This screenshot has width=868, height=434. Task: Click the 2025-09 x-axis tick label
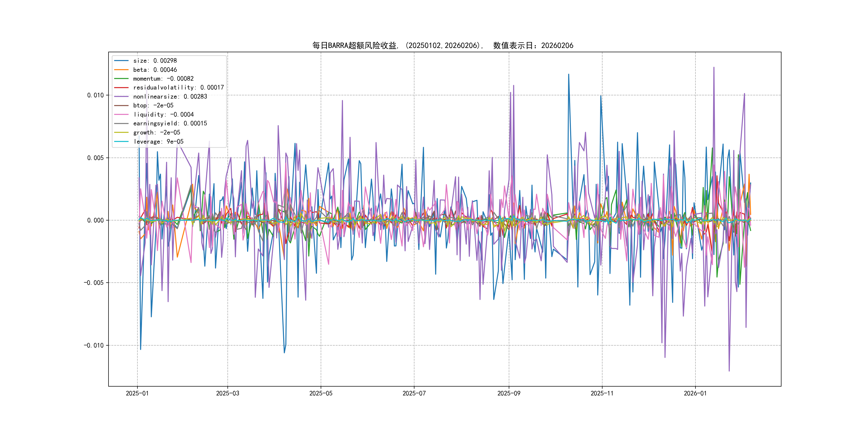click(509, 394)
